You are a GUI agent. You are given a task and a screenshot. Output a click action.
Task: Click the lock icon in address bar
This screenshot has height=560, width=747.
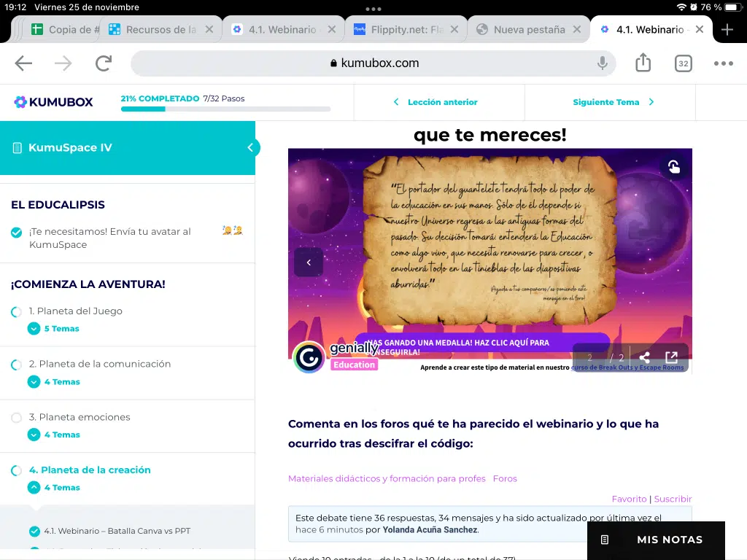coord(333,63)
